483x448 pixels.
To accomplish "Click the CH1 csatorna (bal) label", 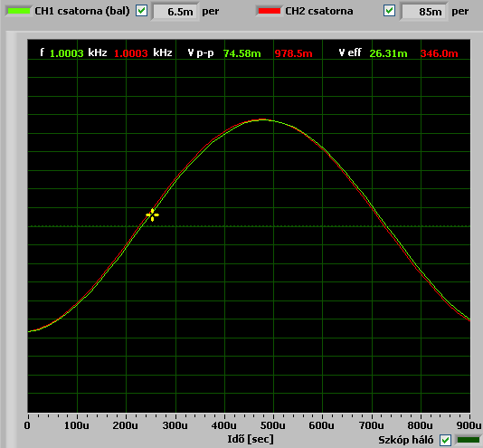I will click(x=82, y=11).
